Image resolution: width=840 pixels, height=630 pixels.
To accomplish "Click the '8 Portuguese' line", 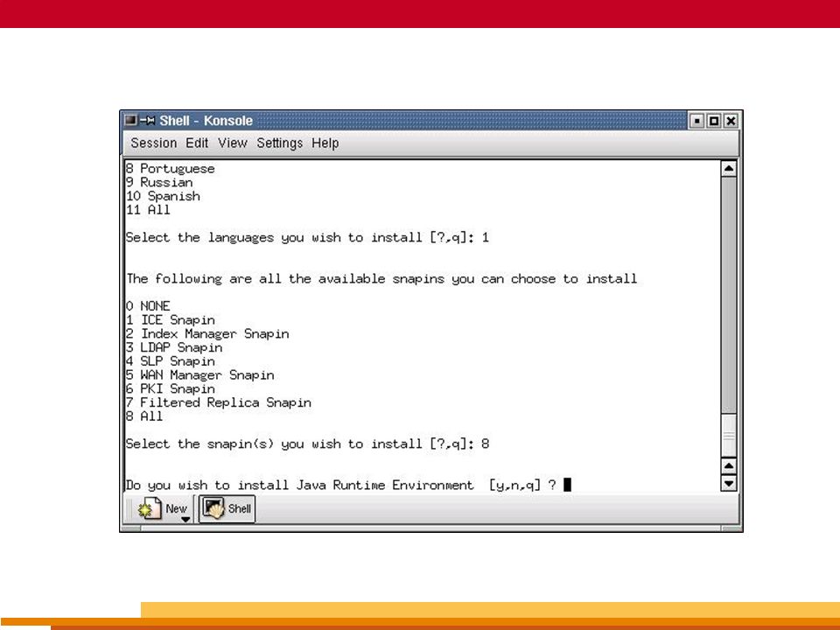I will (170, 169).
